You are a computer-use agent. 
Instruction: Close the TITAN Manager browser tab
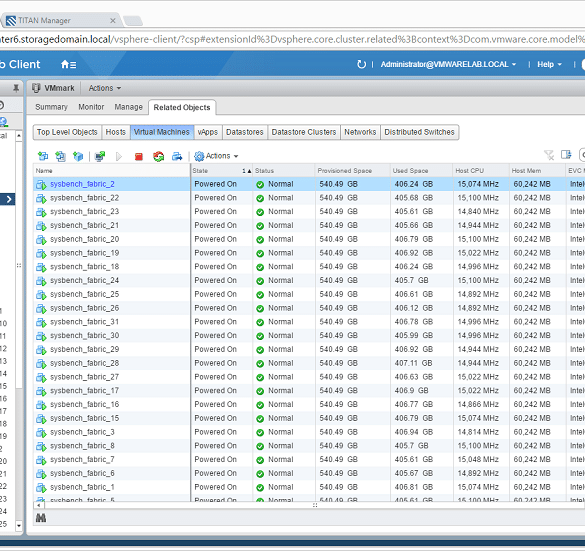[x=113, y=21]
